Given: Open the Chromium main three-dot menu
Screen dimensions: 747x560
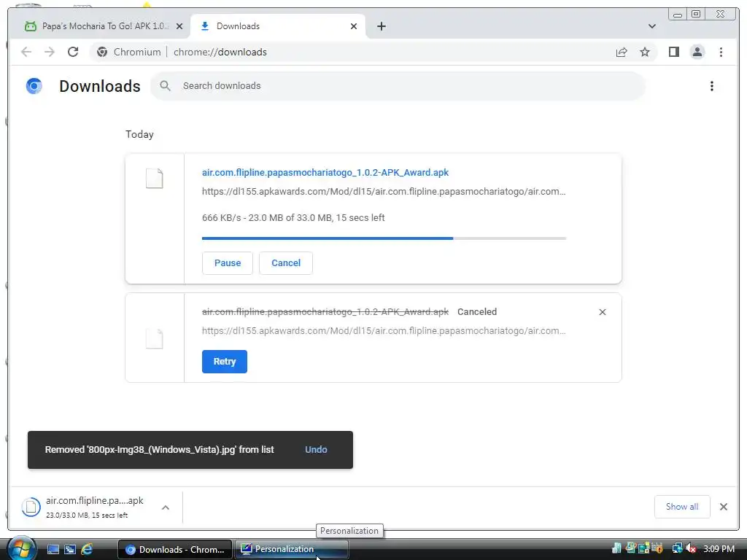Looking at the screenshot, I should [721, 52].
